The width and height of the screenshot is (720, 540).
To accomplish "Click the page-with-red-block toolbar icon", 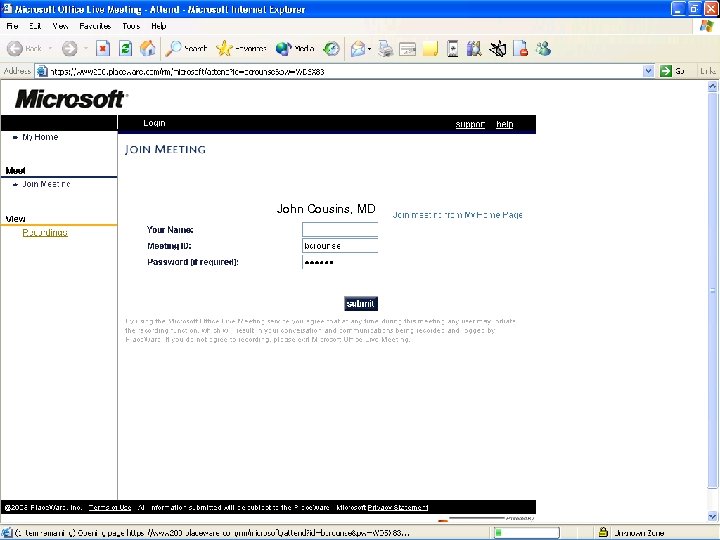I will click(521, 48).
